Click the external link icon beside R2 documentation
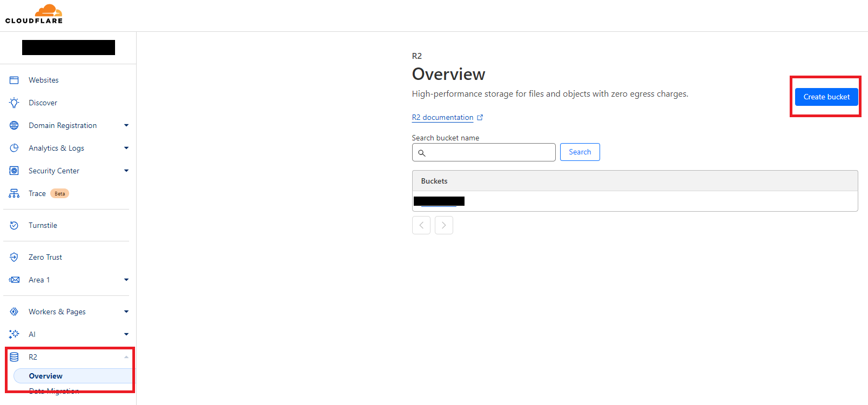This screenshot has height=405, width=868. coord(480,117)
